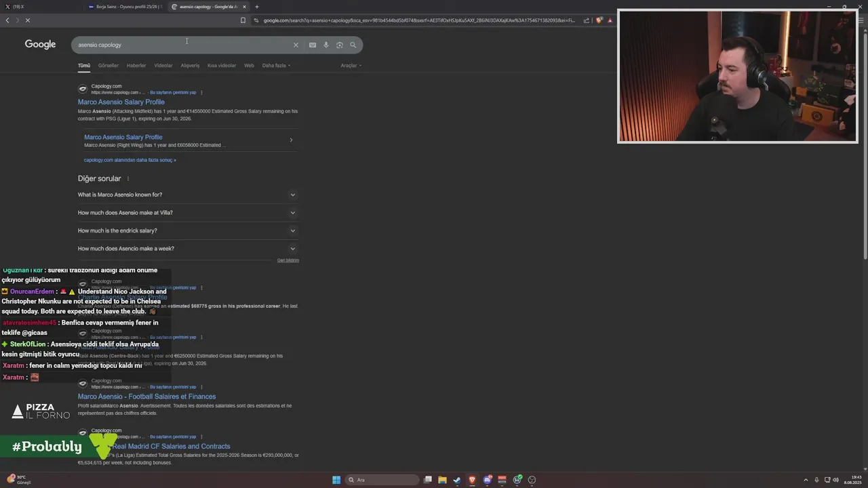This screenshot has width=868, height=488.
Task: Click the Geri bildirim feedback link
Action: click(288, 260)
